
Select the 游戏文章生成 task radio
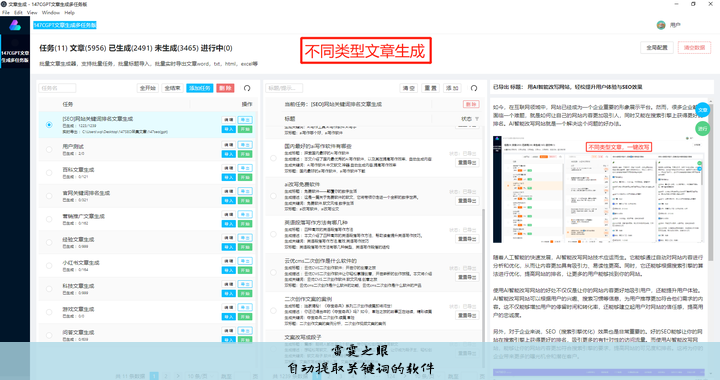tap(49, 312)
